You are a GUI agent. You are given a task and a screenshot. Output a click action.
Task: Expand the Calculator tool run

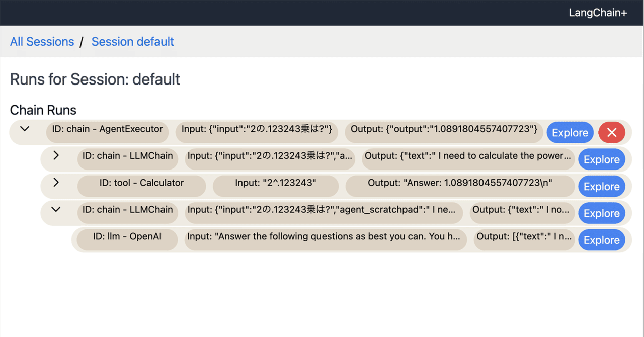coord(56,183)
